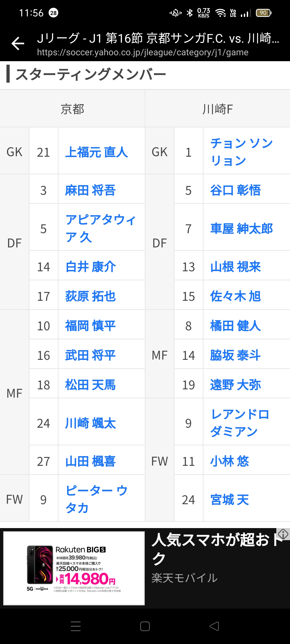Viewport: 290px width, 644px height.
Task: Open 楽天モバイル advertiser link
Action: coord(184,578)
